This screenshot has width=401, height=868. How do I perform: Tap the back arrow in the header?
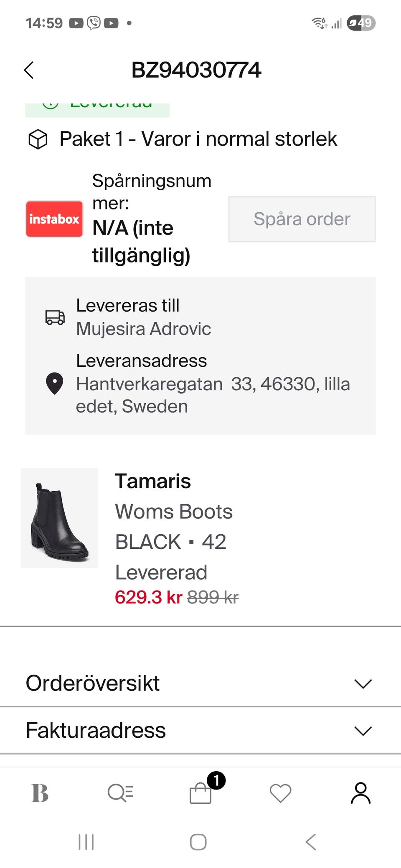[29, 70]
